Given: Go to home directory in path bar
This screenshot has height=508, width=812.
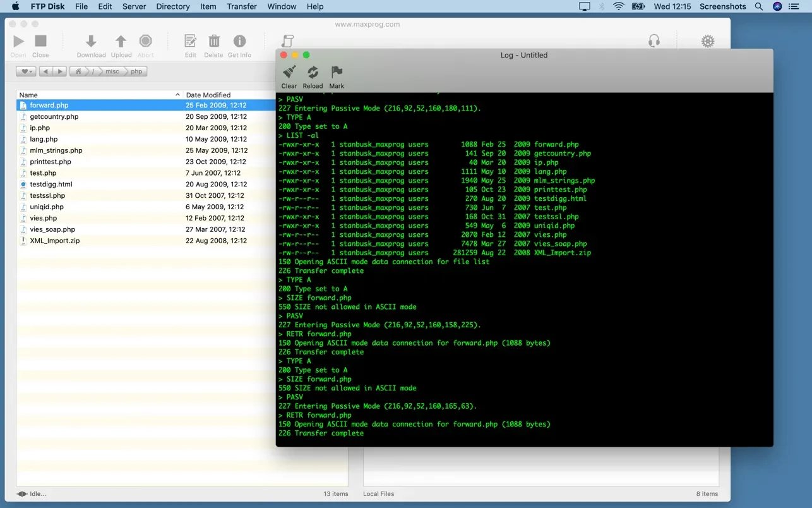Looking at the screenshot, I should click(x=78, y=71).
